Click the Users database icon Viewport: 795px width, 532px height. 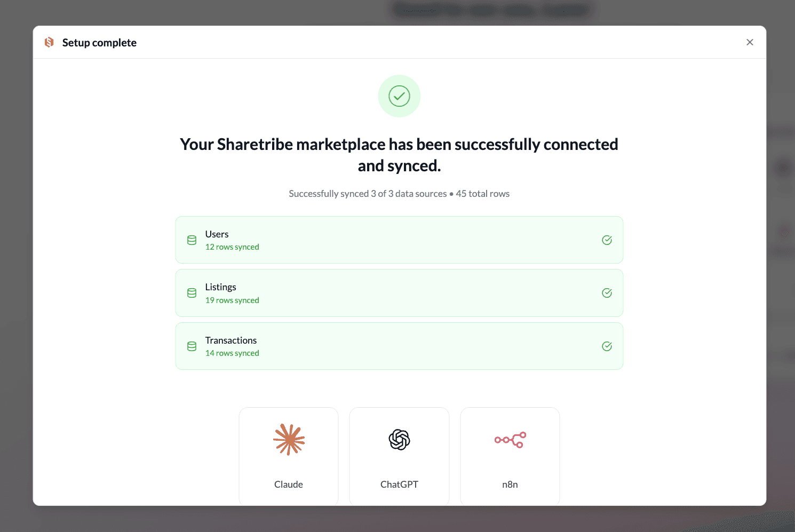pyautogui.click(x=192, y=240)
